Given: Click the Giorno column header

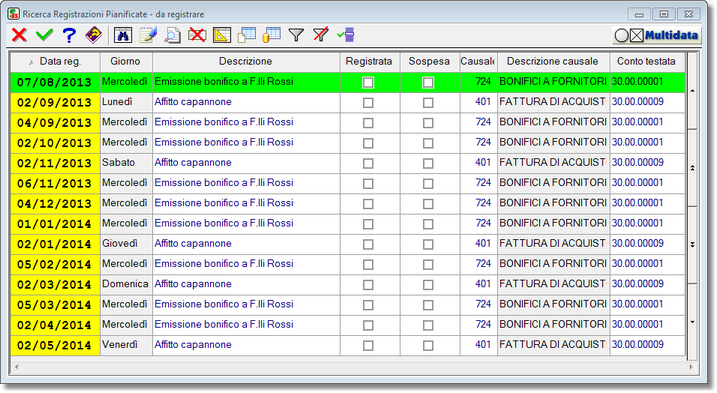Looking at the screenshot, I should 126,62.
